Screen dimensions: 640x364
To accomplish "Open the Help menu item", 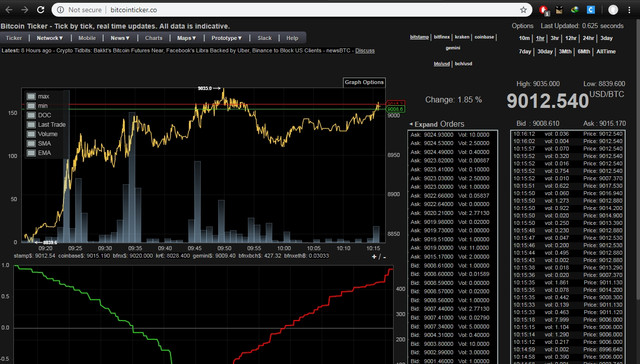I will pyautogui.click(x=292, y=38).
